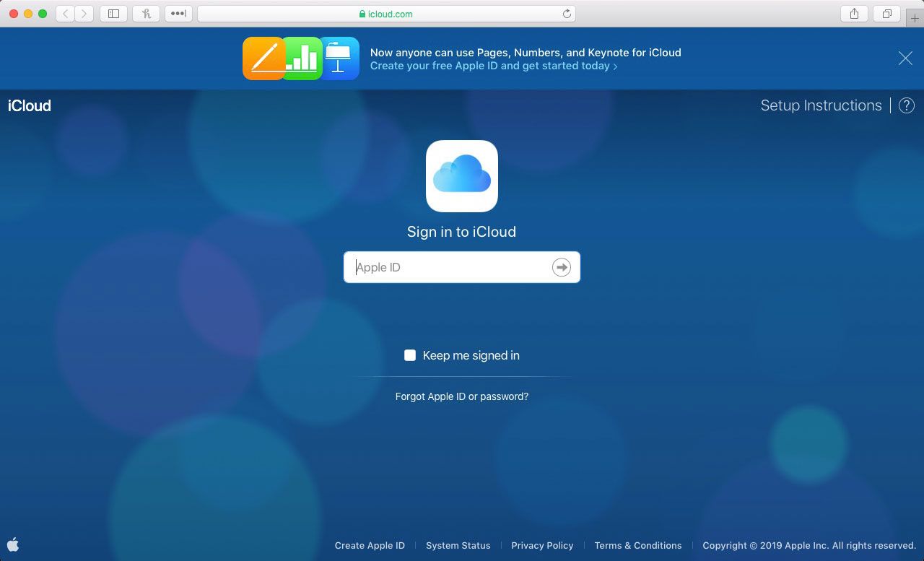924x561 pixels.
Task: Enable the Keep me signed in checkbox
Action: [x=410, y=355]
